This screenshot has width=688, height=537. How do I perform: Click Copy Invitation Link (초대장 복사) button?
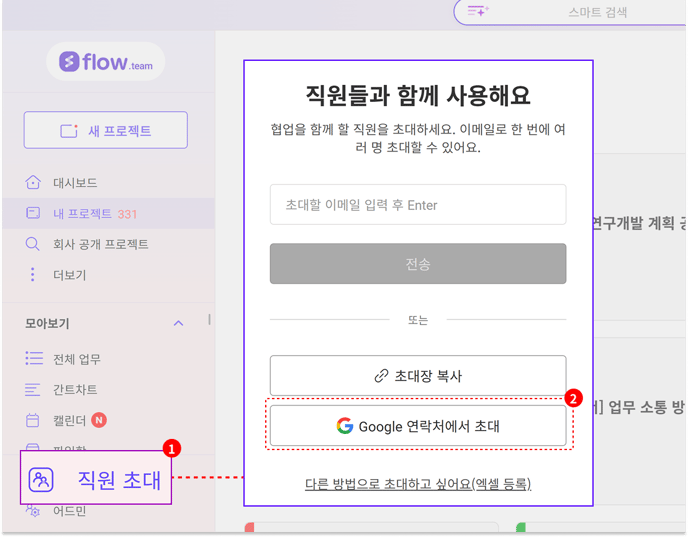418,376
